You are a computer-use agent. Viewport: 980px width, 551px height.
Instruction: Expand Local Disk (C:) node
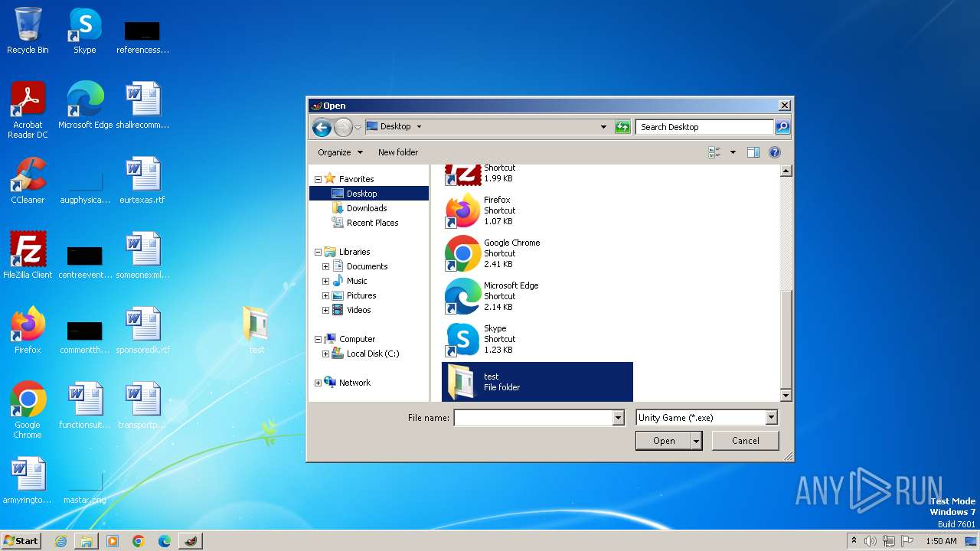tap(326, 354)
